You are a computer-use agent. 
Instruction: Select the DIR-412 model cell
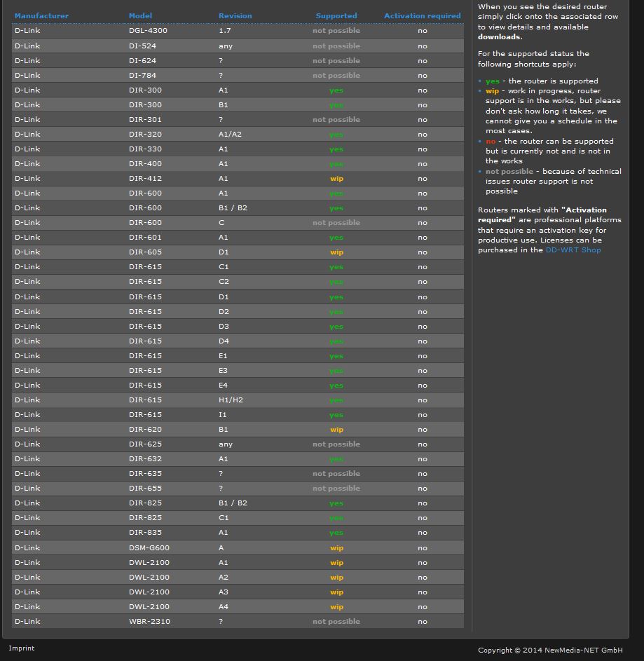coord(145,178)
